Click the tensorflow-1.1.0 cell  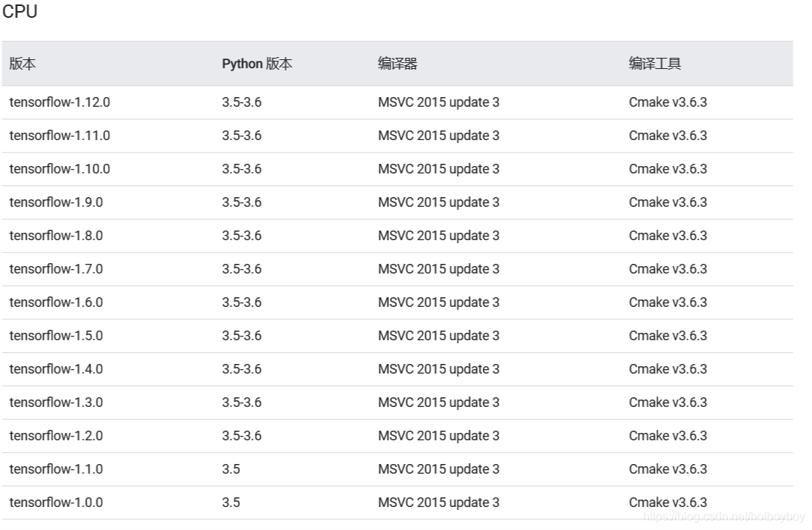pyautogui.click(x=56, y=469)
